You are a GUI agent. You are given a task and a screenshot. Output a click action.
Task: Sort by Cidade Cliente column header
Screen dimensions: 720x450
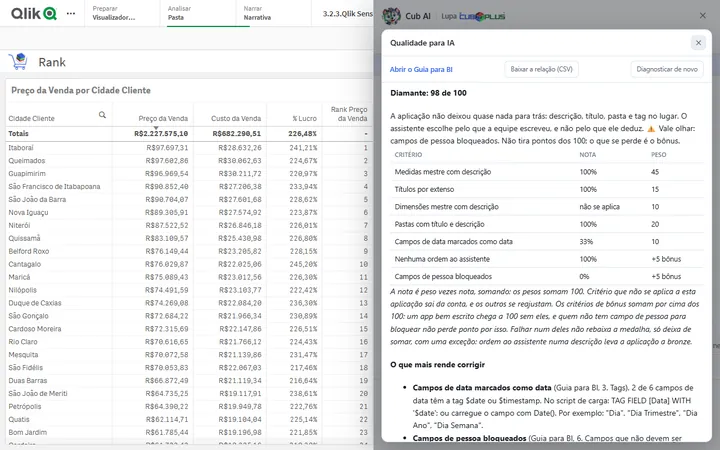tap(31, 118)
